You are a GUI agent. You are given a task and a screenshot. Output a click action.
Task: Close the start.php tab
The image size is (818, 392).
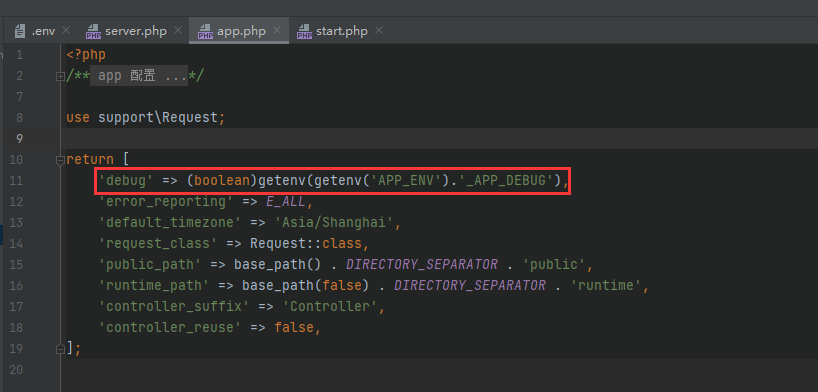click(379, 31)
